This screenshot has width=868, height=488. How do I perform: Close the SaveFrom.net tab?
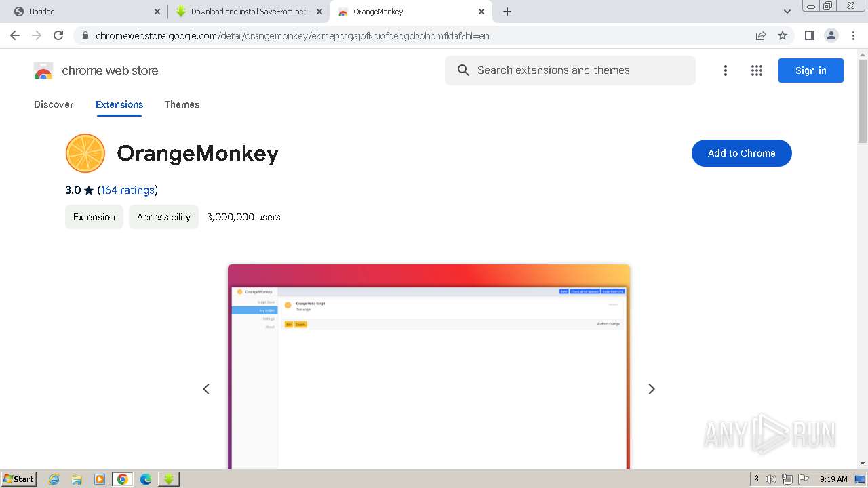tap(319, 12)
